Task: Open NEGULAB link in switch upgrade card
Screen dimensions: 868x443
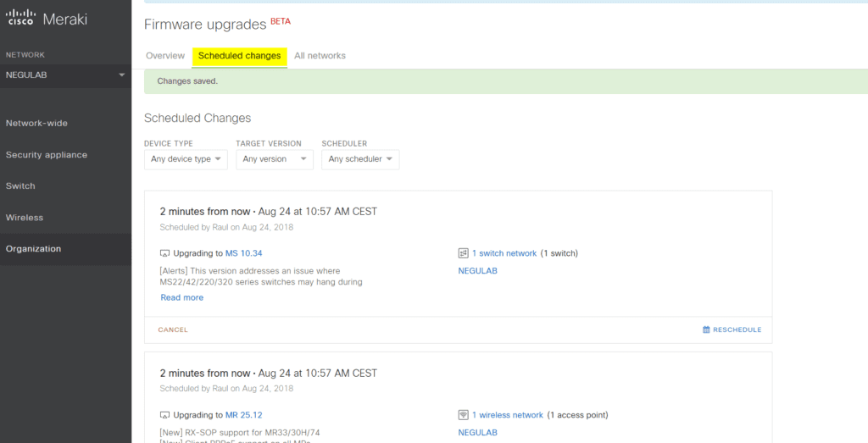Action: (478, 271)
